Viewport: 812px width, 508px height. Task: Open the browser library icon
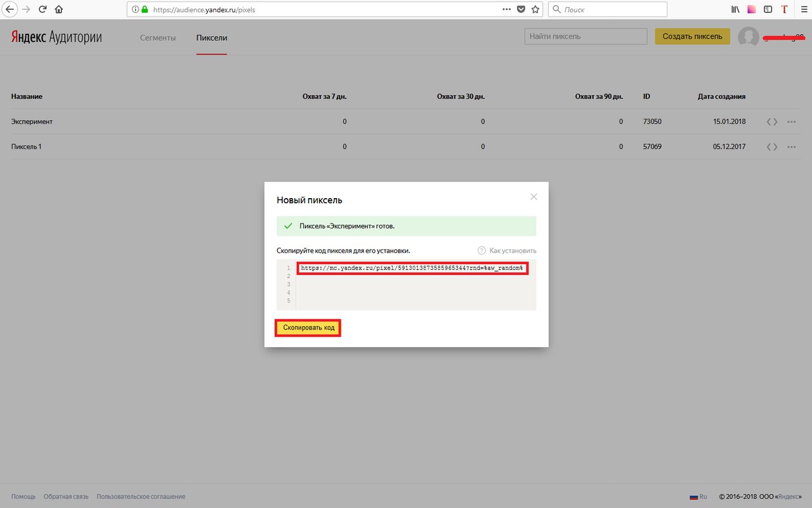[736, 10]
